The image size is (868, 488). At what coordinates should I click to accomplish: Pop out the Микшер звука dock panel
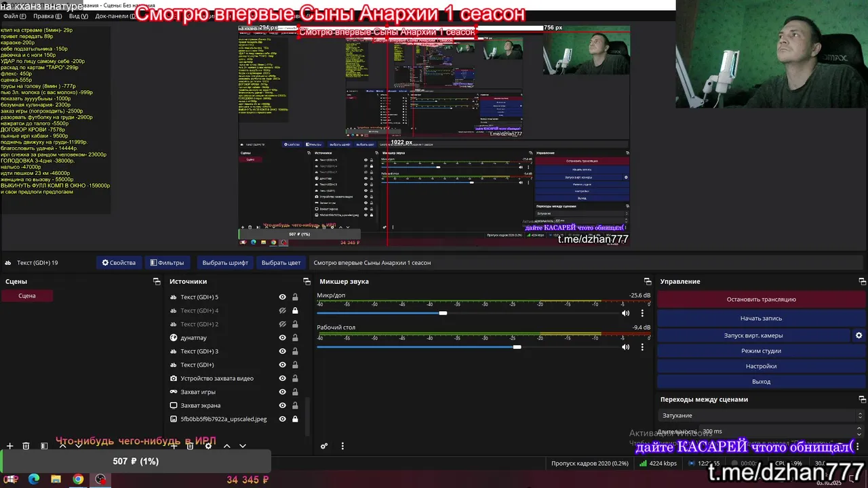[648, 281]
